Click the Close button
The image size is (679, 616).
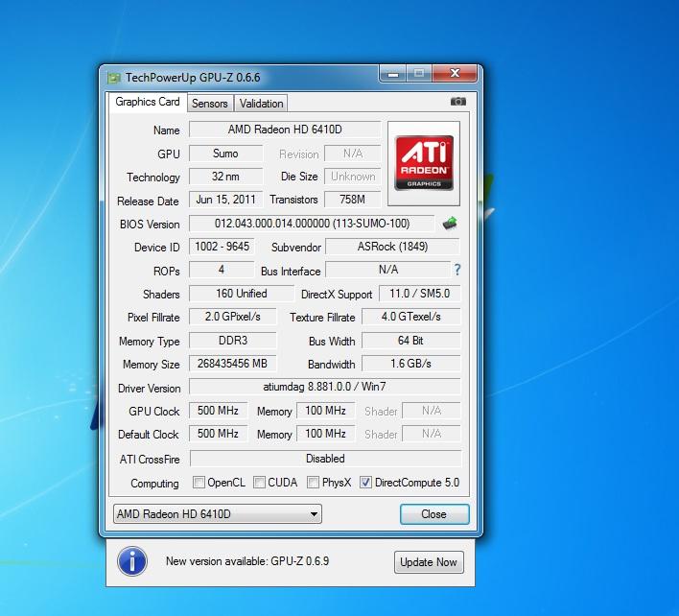click(x=434, y=514)
